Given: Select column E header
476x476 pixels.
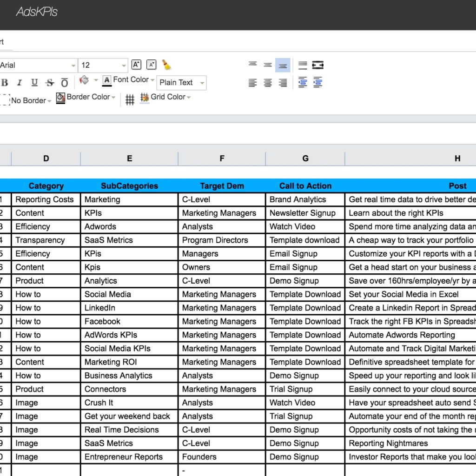Looking at the screenshot, I should coord(129,159).
